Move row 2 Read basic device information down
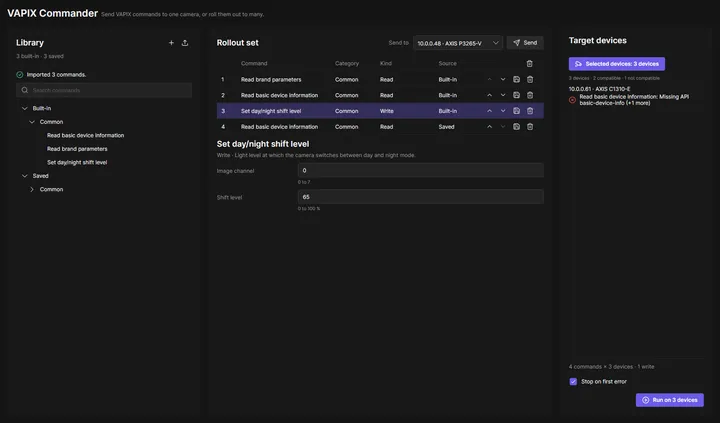The width and height of the screenshot is (720, 423). coord(503,95)
